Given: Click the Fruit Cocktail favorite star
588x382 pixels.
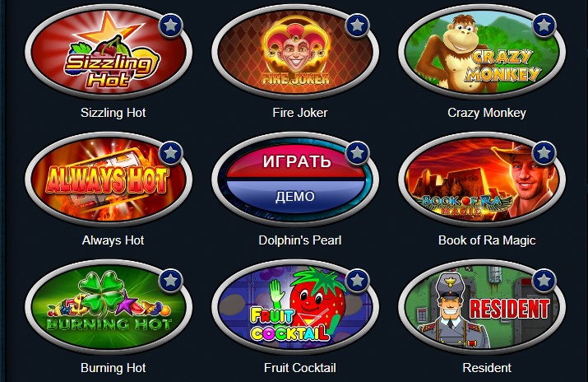Looking at the screenshot, I should [357, 280].
